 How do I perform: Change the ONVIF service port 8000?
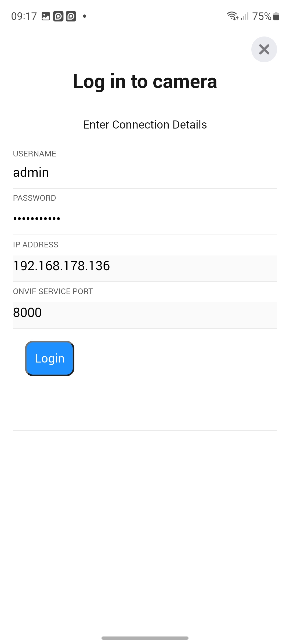[x=145, y=313]
